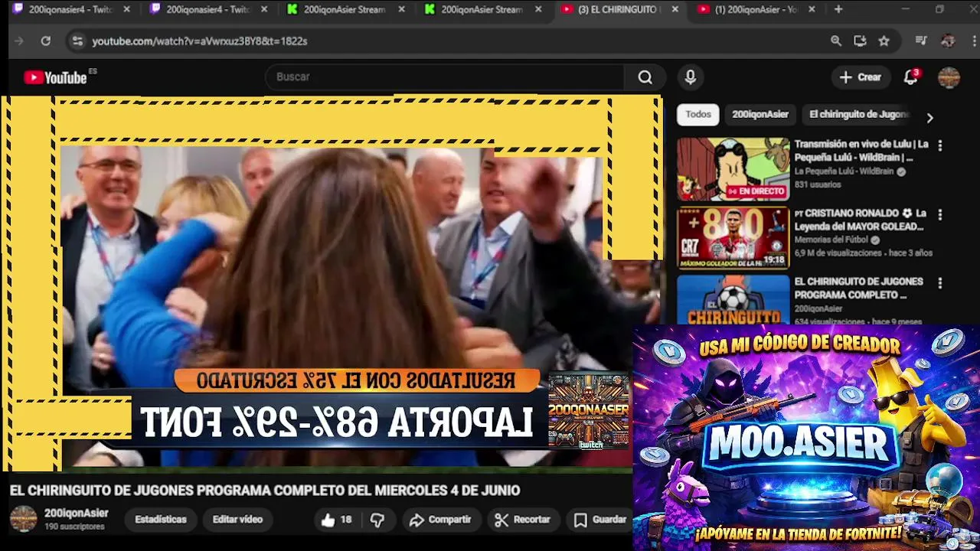This screenshot has height=551, width=980.
Task: Click the '831 usuarios' viewer count
Action: pos(817,185)
